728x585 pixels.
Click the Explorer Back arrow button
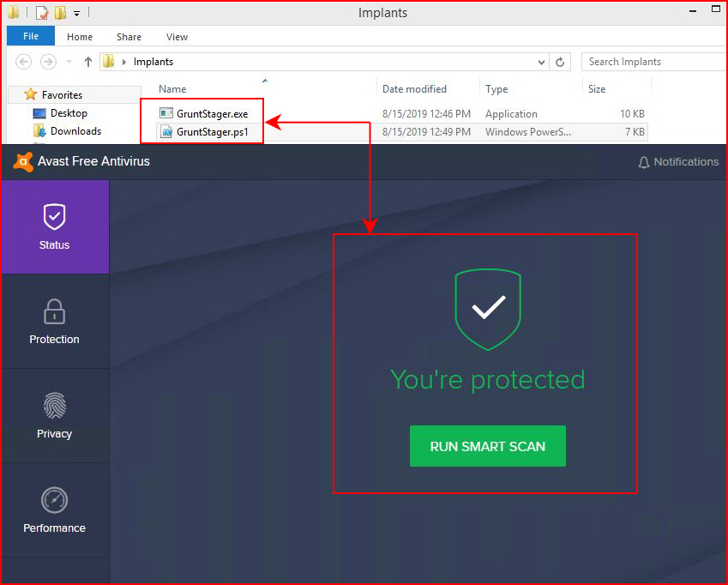(x=23, y=62)
